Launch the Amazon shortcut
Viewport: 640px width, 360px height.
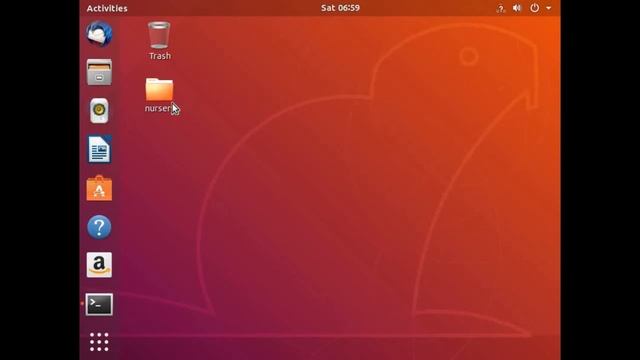pos(99,265)
